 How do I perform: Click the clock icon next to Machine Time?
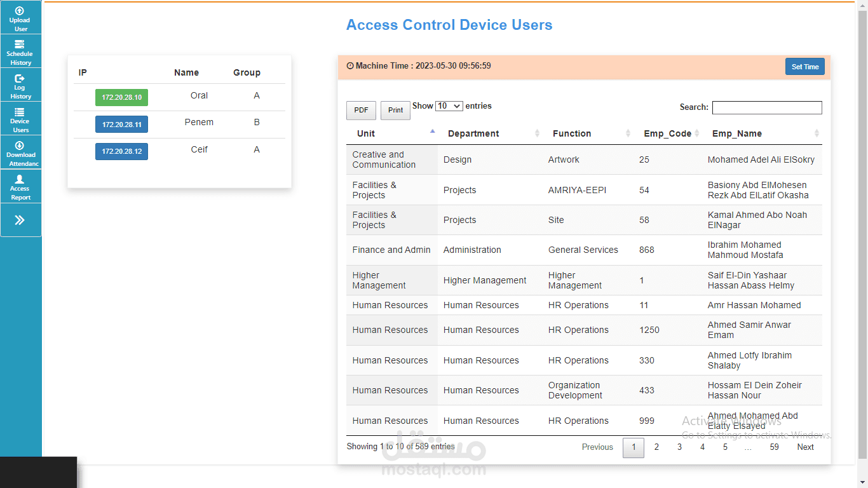(351, 65)
